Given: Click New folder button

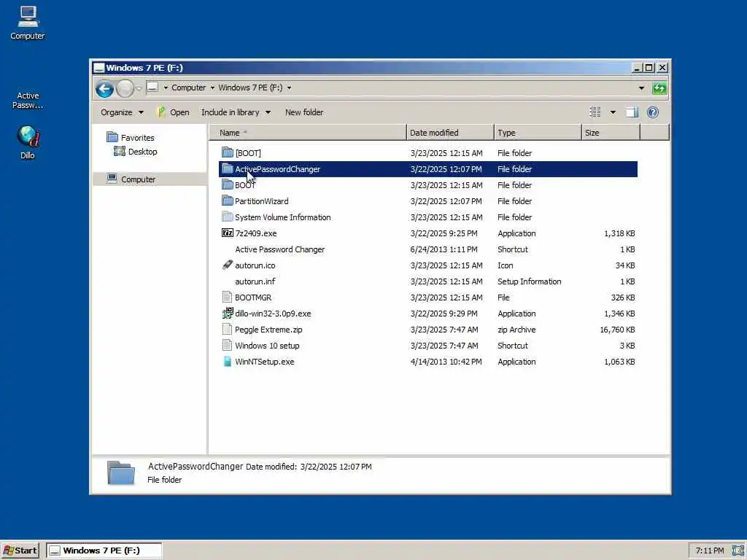Looking at the screenshot, I should (304, 112).
